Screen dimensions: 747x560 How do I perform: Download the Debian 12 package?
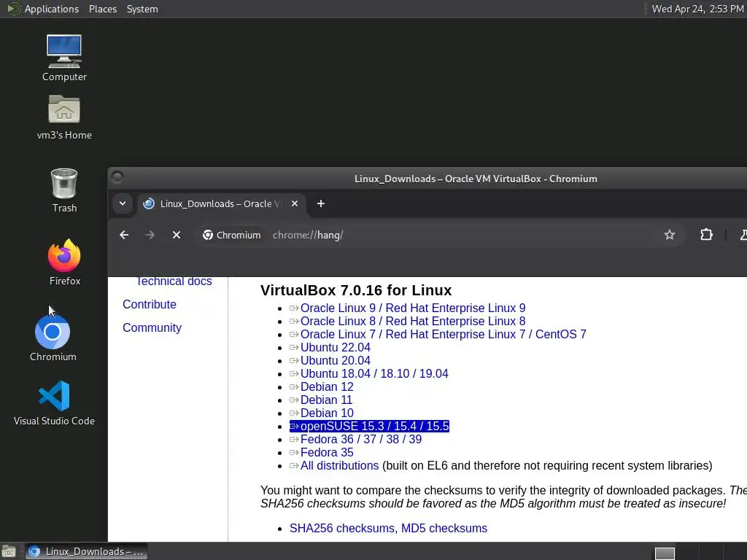[327, 386]
